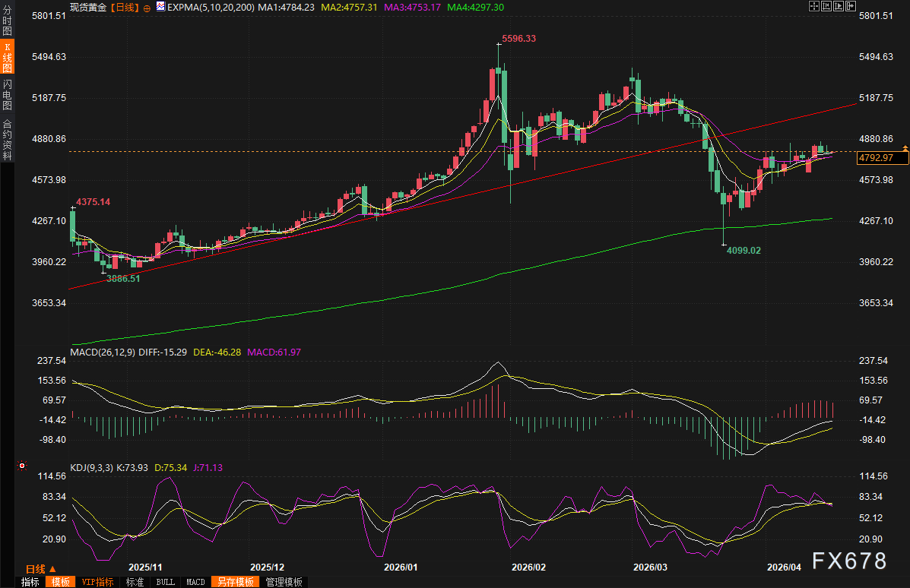
Task: Click the circled plus icon beside 日线
Action: (147, 7)
